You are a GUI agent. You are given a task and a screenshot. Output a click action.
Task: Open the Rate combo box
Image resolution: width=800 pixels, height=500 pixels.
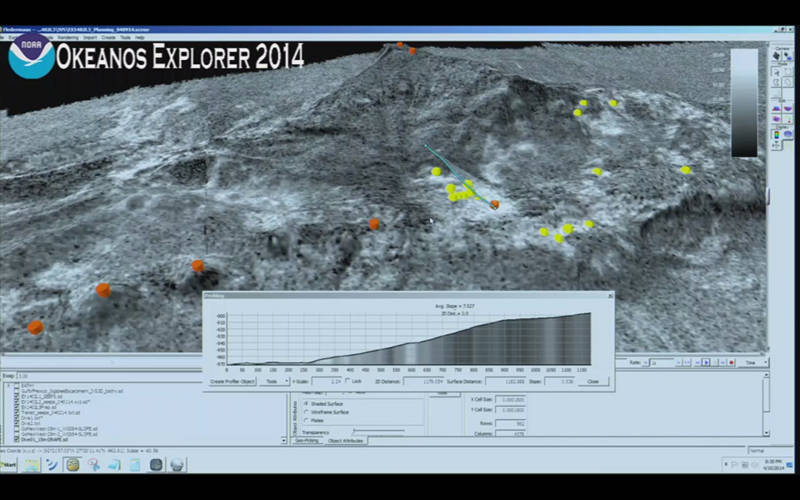tap(661, 363)
